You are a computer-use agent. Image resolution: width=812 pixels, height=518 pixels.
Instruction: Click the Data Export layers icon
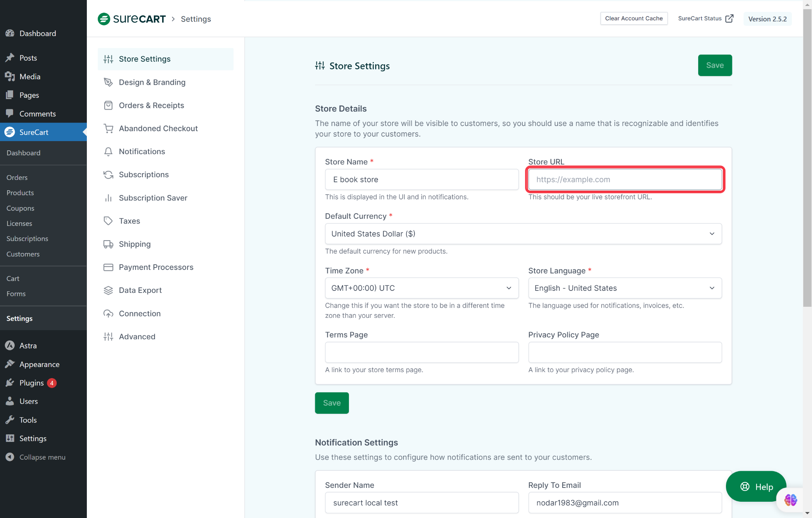click(x=108, y=291)
